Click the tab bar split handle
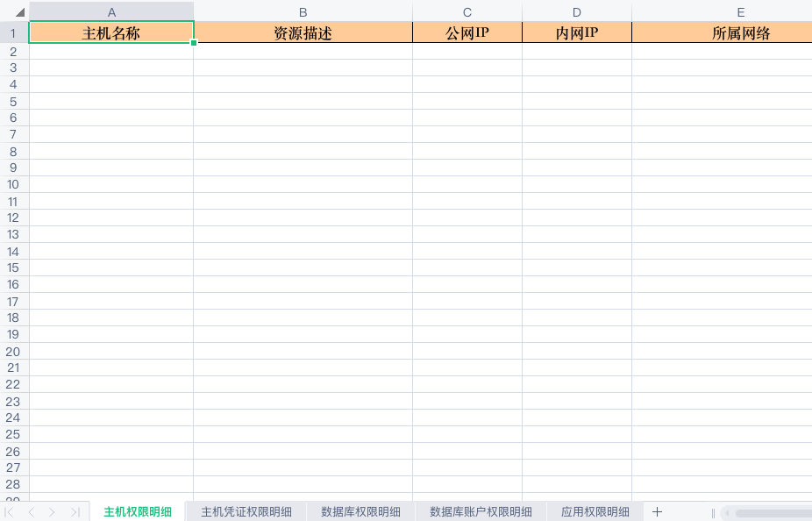The image size is (812, 521). [713, 513]
